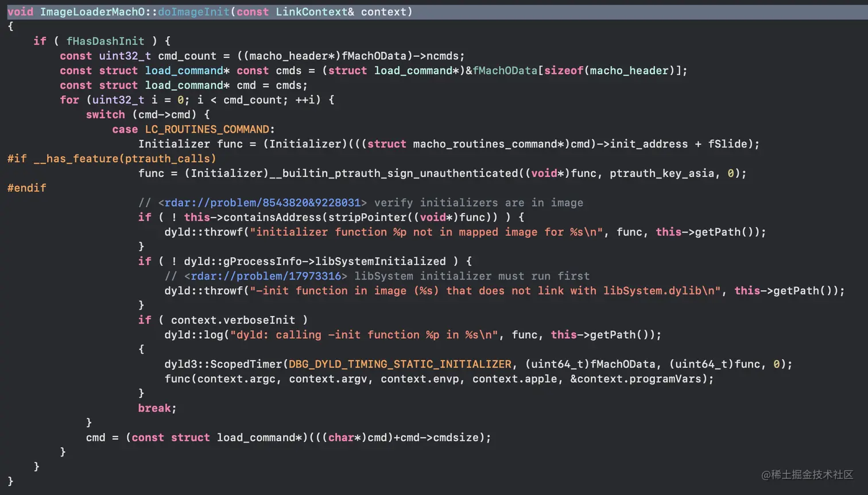Click the dyld::log call
868x495 pixels.
pyautogui.click(x=193, y=335)
